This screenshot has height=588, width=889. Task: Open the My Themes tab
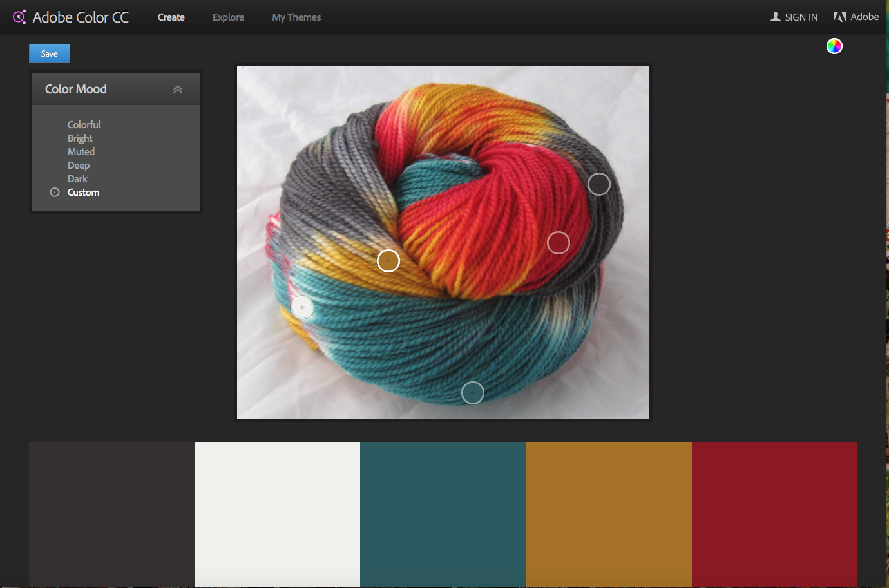[296, 17]
